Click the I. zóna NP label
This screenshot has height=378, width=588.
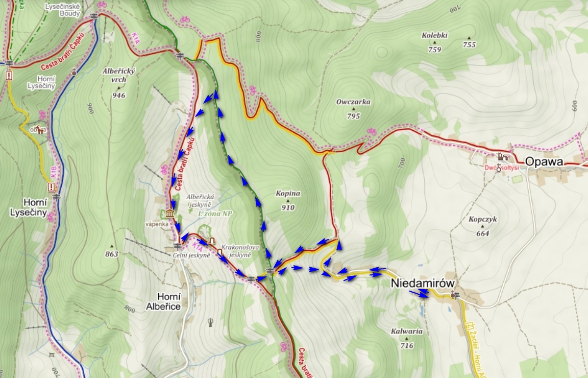click(x=215, y=213)
